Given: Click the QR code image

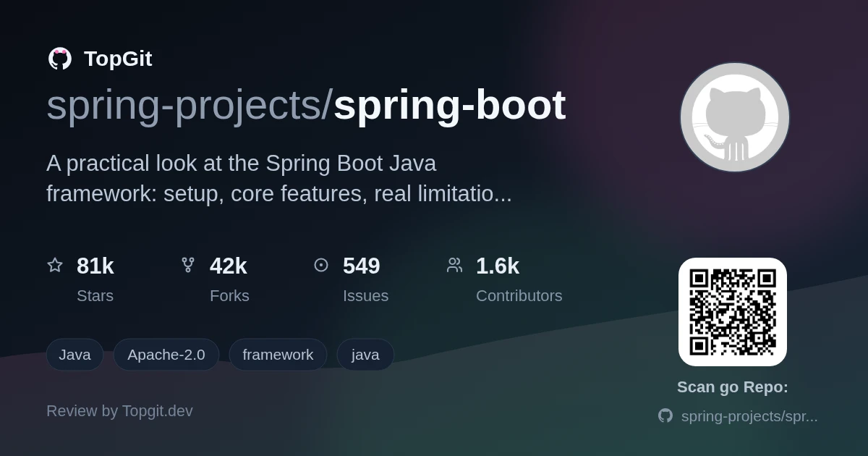Looking at the screenshot, I should [733, 312].
